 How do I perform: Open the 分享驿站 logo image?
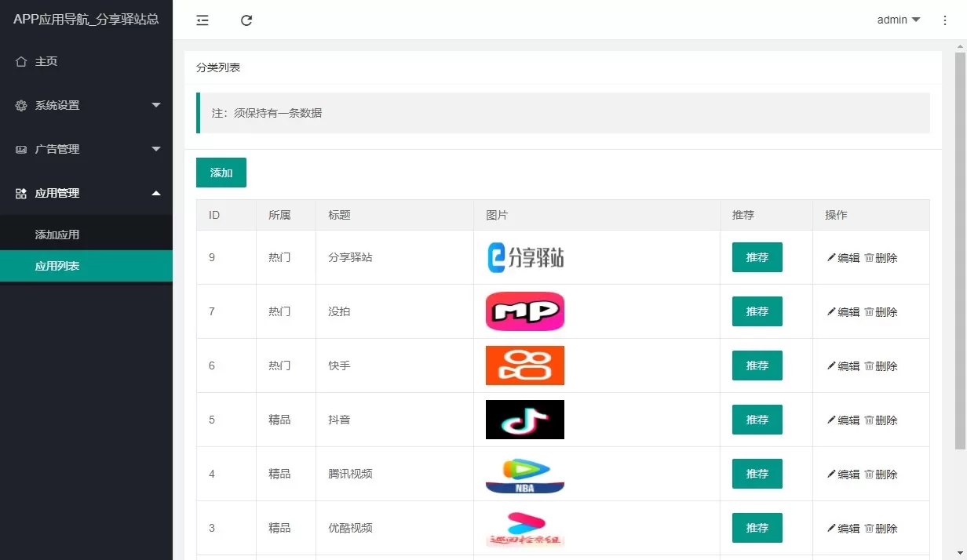click(x=525, y=257)
